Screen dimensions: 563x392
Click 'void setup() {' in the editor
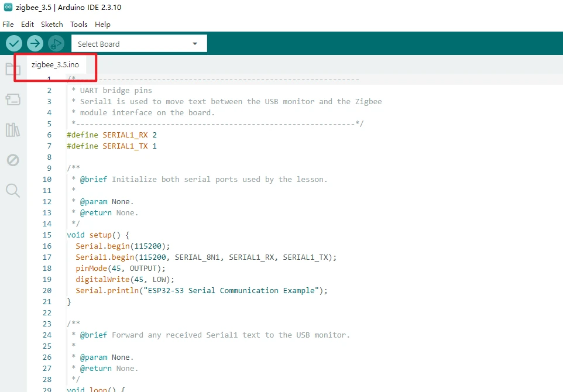(98, 235)
